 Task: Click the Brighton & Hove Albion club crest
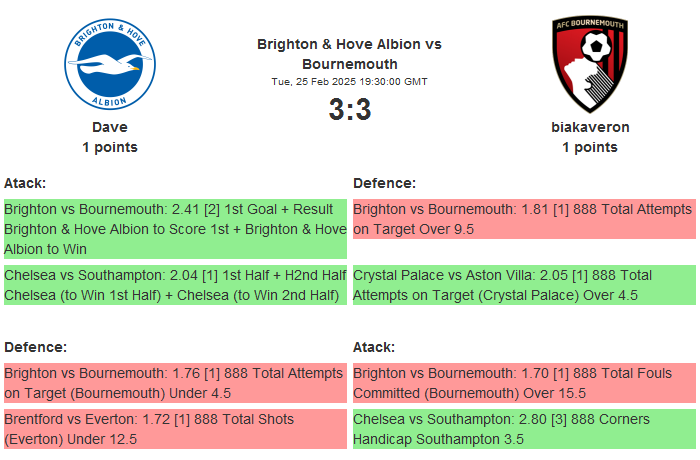coord(110,66)
